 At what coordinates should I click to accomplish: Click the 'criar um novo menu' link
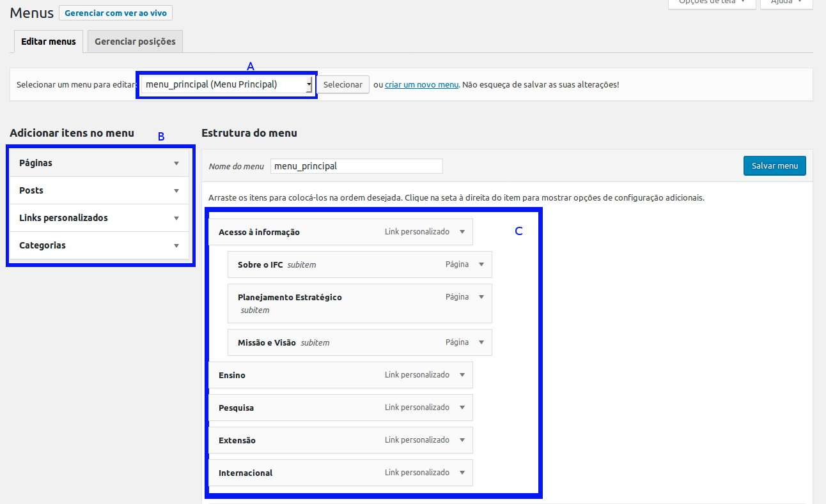click(x=421, y=84)
